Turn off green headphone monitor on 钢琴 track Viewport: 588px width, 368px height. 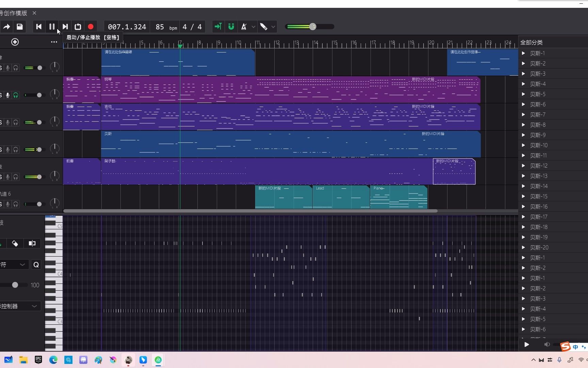tap(16, 95)
